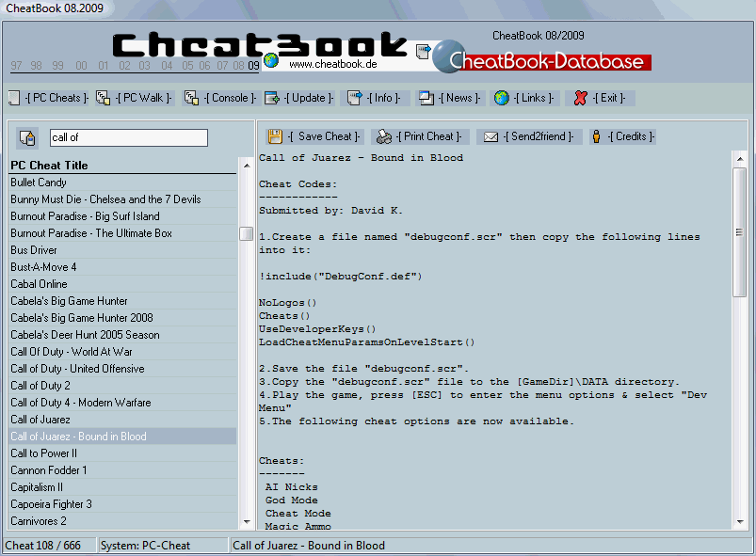The width and height of the screenshot is (756, 556).
Task: Click the cheat text scroll down arrow
Action: (740, 522)
